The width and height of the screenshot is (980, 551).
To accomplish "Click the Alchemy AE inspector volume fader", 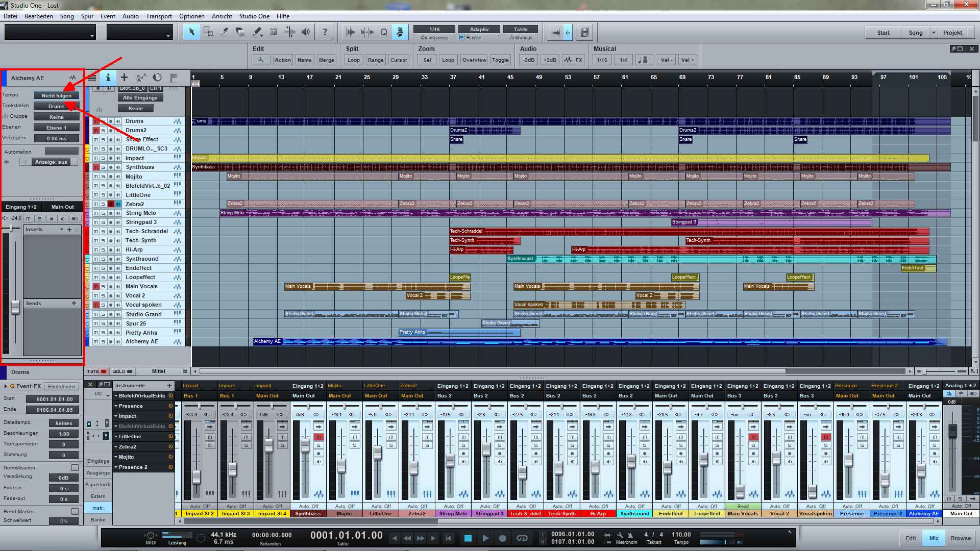I will [x=15, y=307].
